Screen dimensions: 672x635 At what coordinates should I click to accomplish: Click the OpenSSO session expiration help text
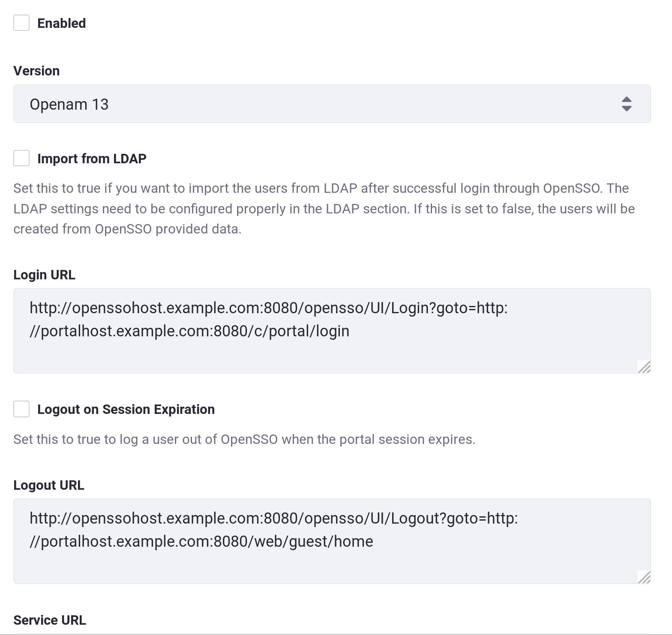pos(244,439)
